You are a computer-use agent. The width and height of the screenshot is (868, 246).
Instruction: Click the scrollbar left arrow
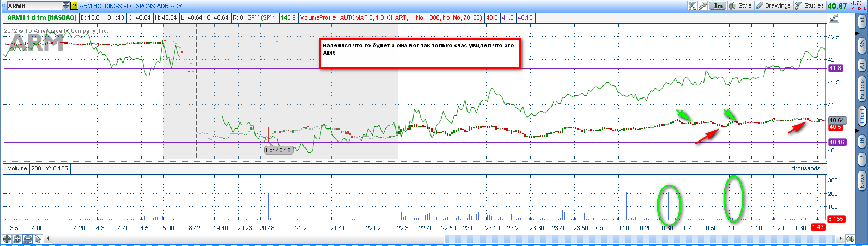48,239
